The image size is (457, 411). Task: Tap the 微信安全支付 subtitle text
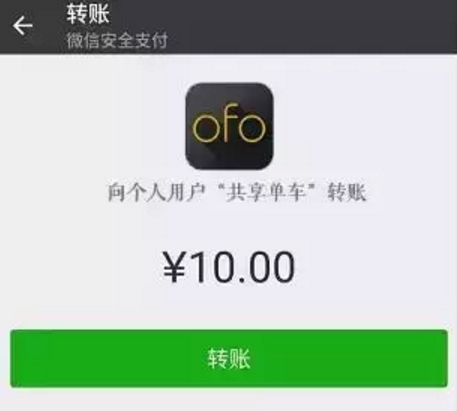click(117, 41)
